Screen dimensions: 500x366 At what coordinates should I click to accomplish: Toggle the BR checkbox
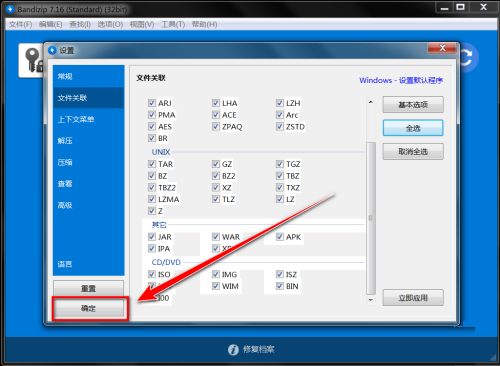[x=152, y=138]
